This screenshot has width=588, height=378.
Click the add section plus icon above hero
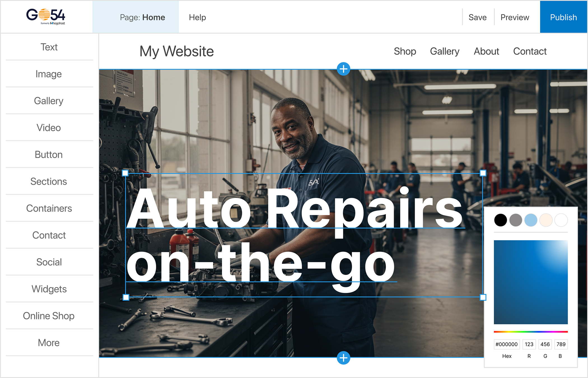pos(343,69)
